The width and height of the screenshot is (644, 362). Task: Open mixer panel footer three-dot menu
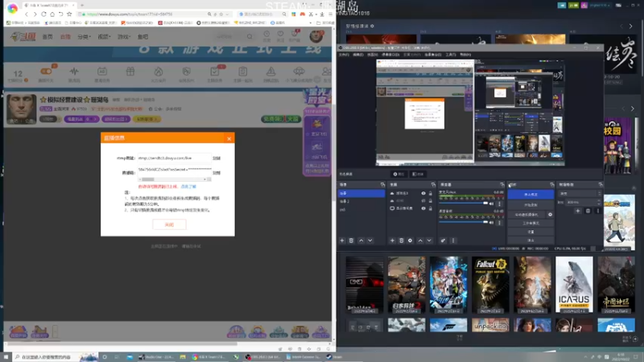coord(453,241)
